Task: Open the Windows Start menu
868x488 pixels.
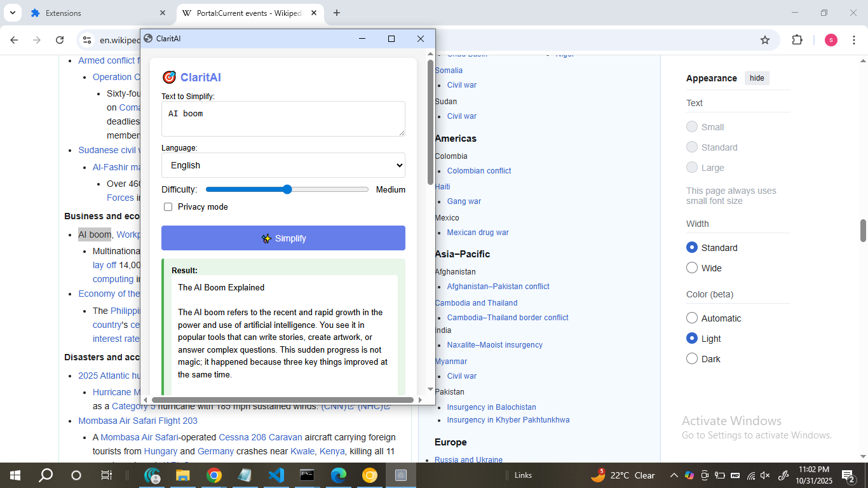Action: [x=14, y=475]
